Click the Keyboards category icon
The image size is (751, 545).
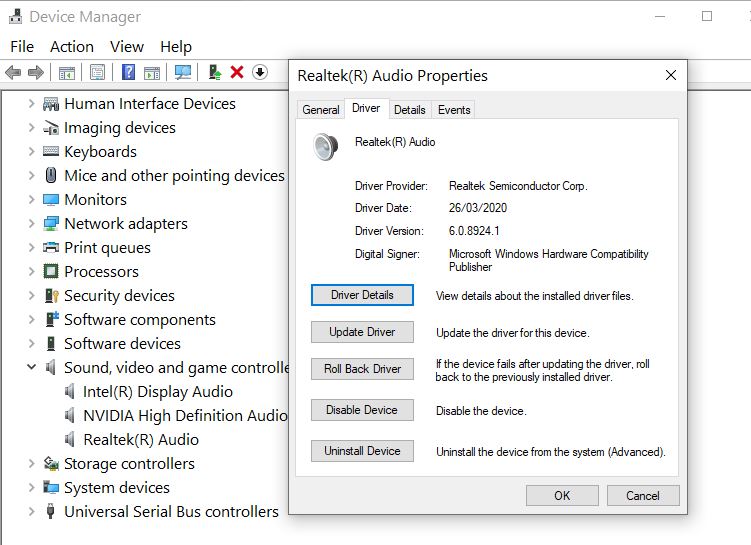tap(51, 151)
